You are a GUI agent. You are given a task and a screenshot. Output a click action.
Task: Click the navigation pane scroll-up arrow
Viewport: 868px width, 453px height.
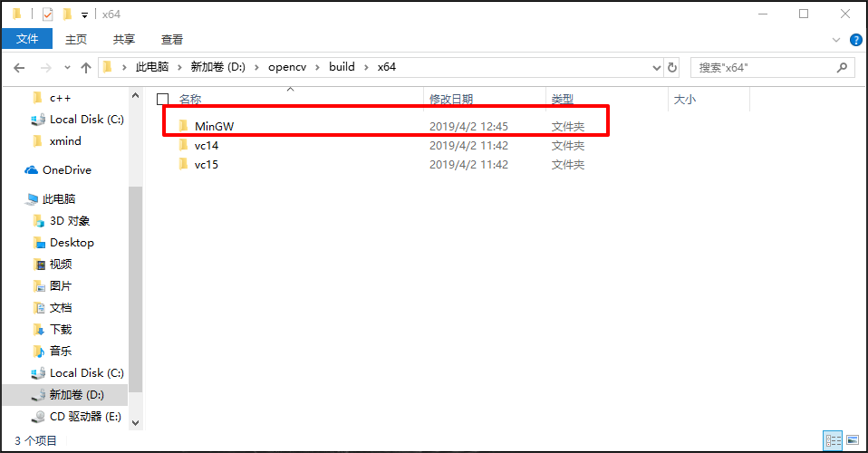(136, 95)
